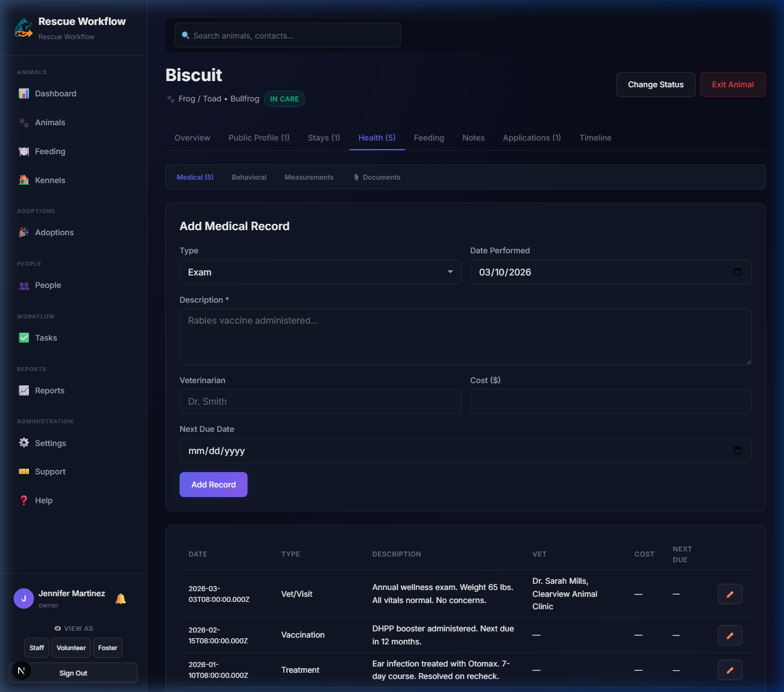This screenshot has width=784, height=692.
Task: Expand the Type dropdown showing Exam
Action: coord(320,272)
